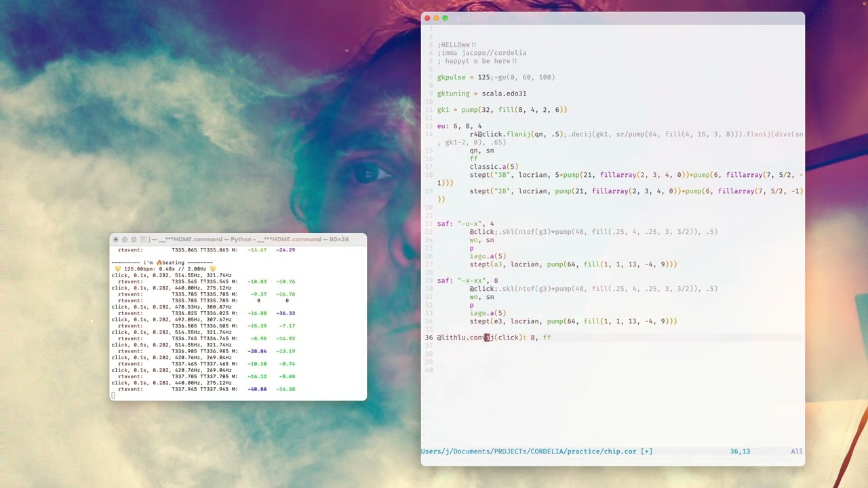Close the Python terminal window
The image size is (868, 488).
coord(115,239)
